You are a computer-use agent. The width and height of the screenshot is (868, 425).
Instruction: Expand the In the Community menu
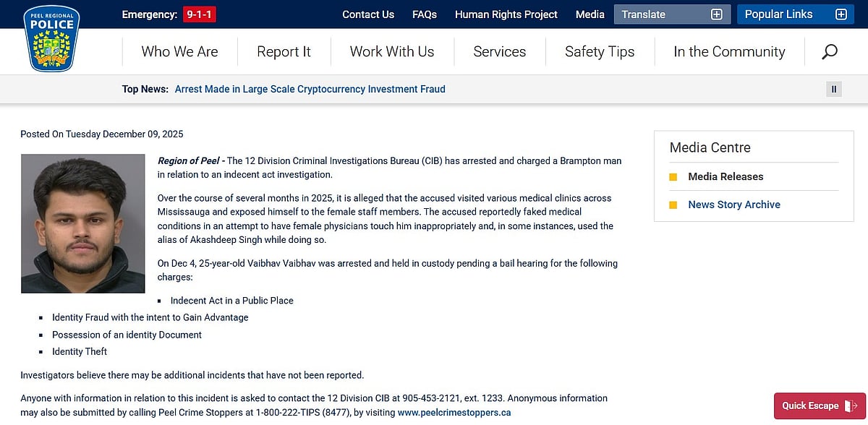click(x=728, y=51)
